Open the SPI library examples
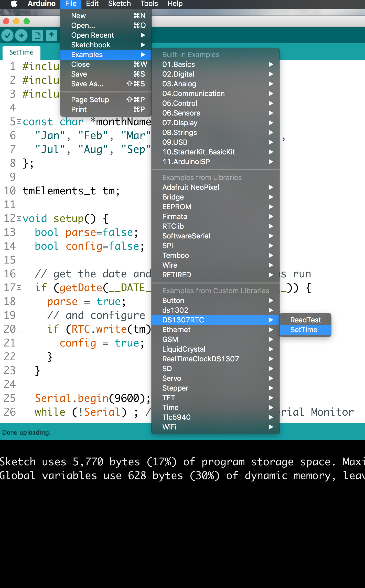365x588 pixels. tap(216, 246)
